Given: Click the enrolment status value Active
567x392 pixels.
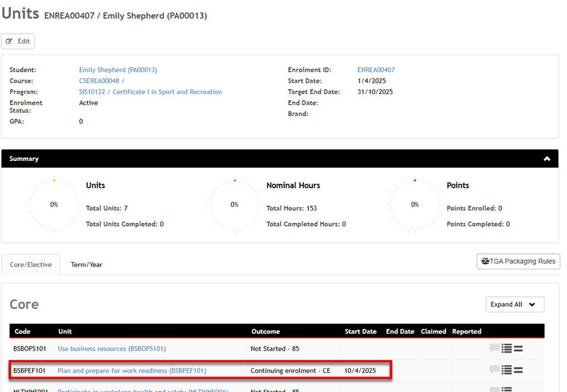Looking at the screenshot, I should [89, 102].
